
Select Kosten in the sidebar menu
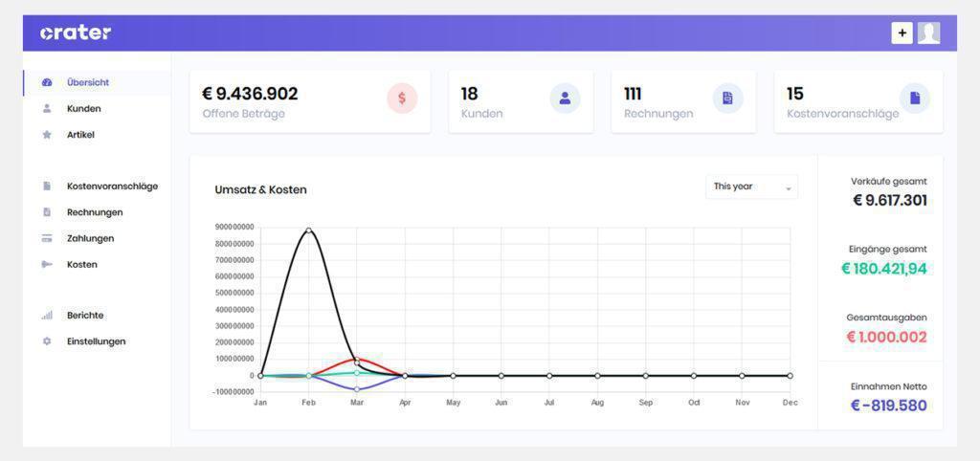(x=82, y=264)
